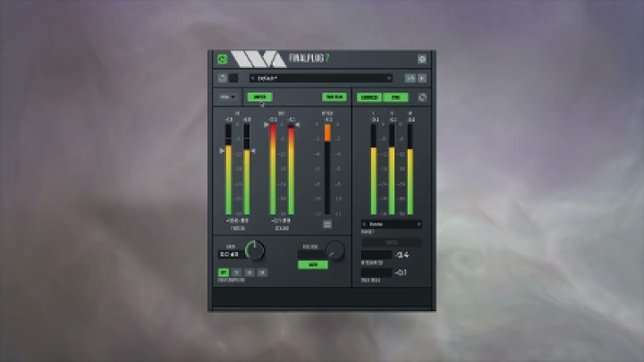644x362 pixels.
Task: Click the true peak readout field
Action: click(377, 273)
